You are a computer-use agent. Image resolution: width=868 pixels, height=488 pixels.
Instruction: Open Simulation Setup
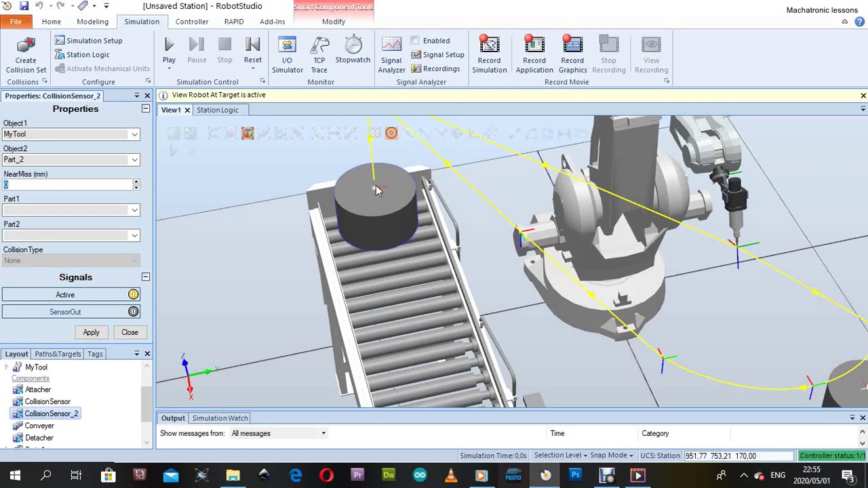pyautogui.click(x=88, y=41)
